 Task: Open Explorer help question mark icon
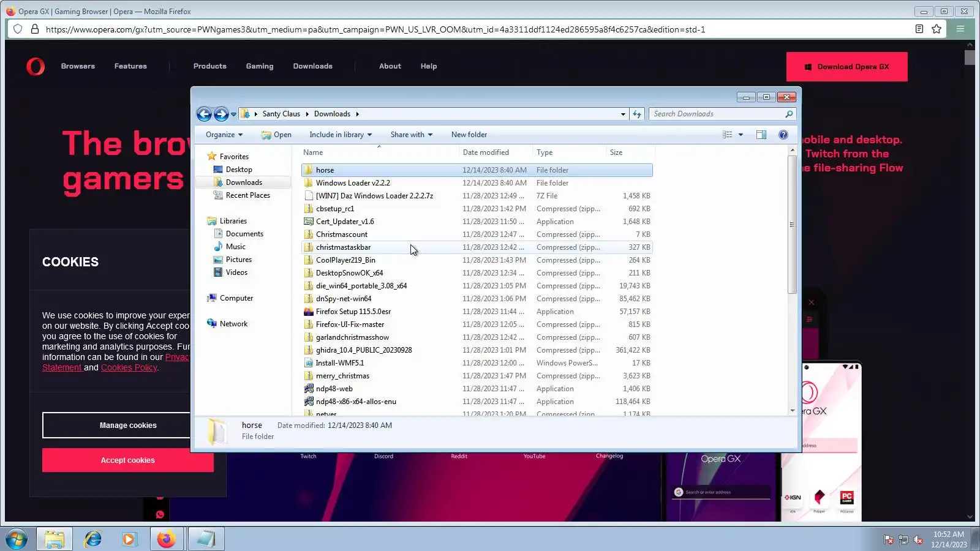[x=783, y=135]
